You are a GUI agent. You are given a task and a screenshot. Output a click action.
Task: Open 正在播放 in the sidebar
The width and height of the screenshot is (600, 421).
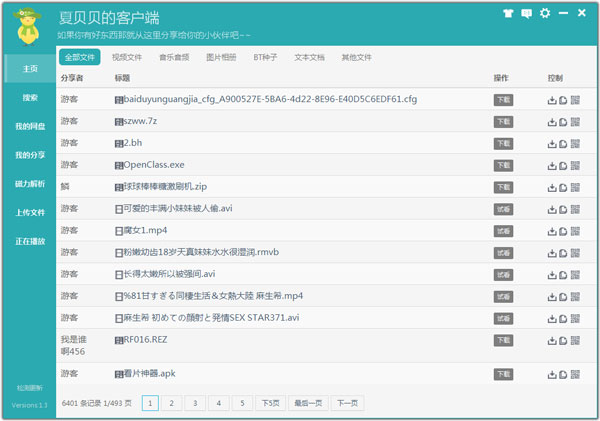30,241
